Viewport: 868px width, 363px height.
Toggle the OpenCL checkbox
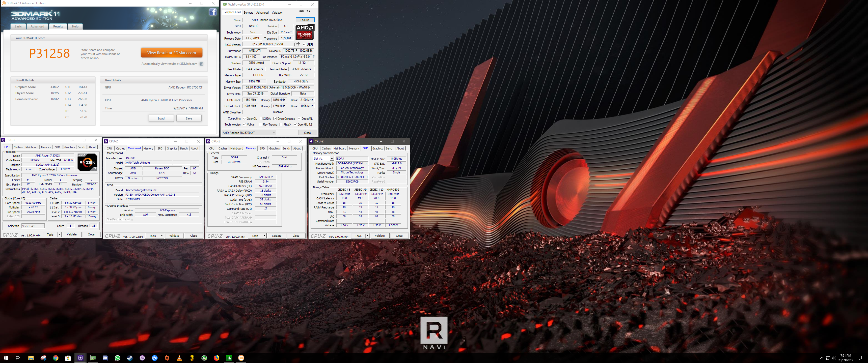[245, 118]
